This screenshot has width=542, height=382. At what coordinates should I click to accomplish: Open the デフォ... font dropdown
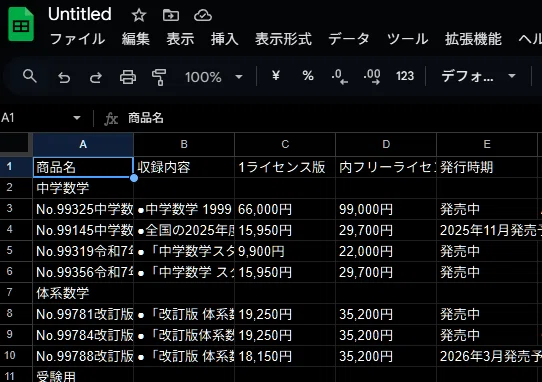point(478,76)
